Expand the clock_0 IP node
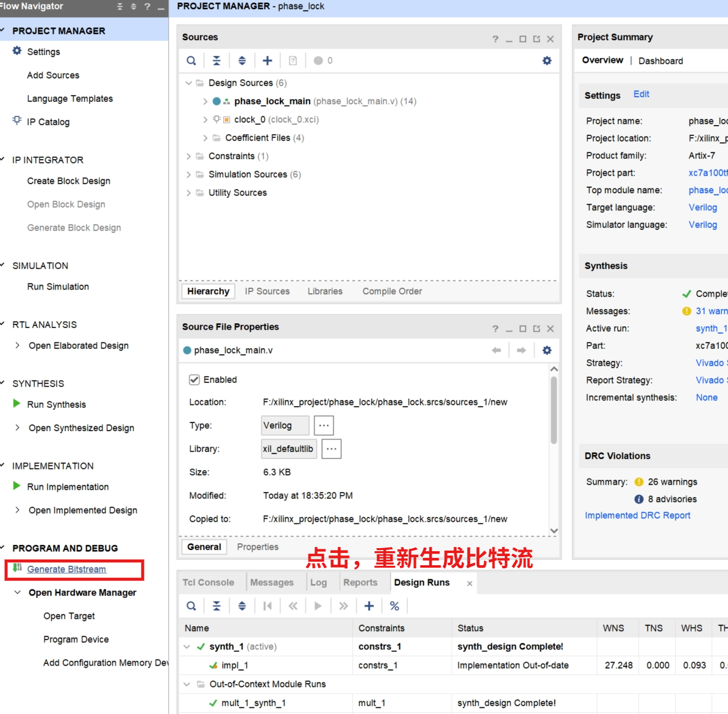This screenshot has height=714, width=728. coord(205,120)
